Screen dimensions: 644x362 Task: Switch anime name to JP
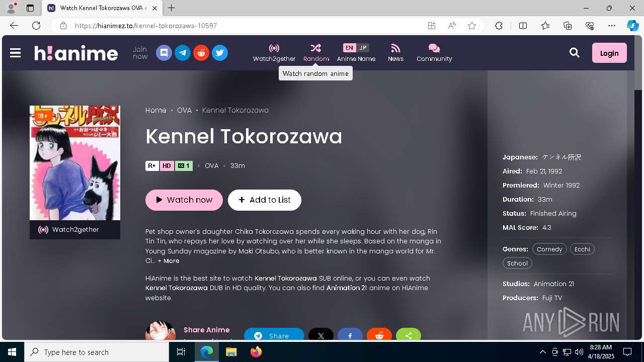pyautogui.click(x=363, y=48)
